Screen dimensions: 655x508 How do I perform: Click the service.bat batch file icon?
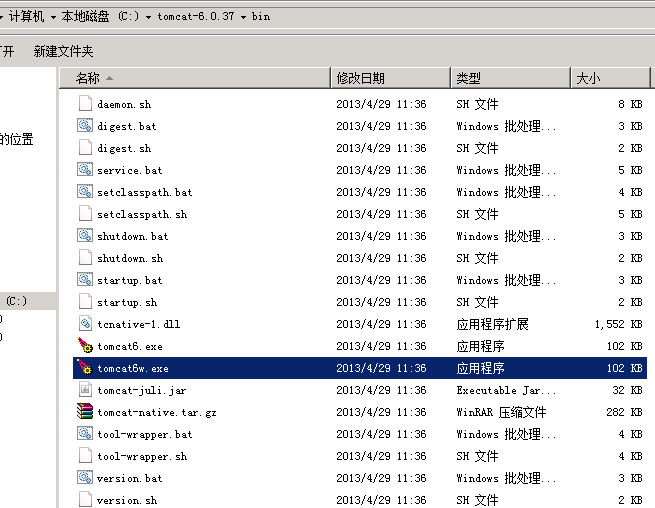tap(85, 170)
